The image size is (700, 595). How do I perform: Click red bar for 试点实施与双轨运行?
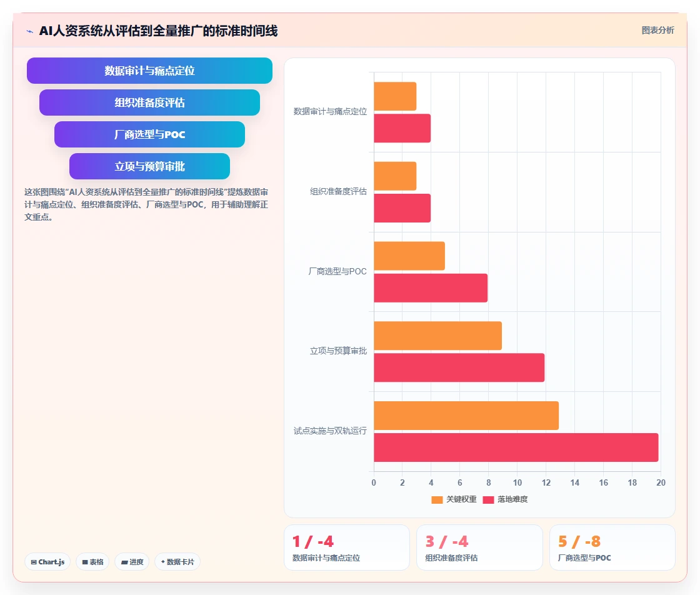pyautogui.click(x=516, y=447)
